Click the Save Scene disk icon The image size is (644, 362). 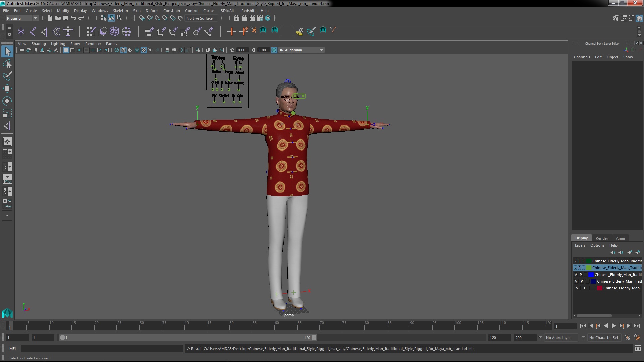coord(66,18)
